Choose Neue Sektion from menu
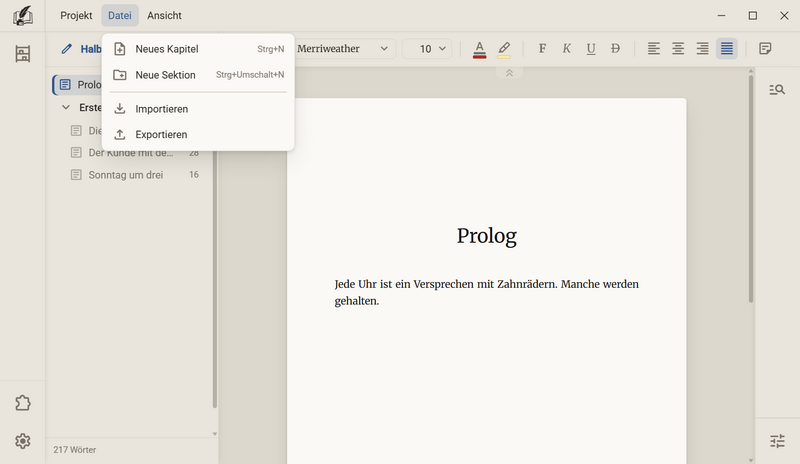This screenshot has width=800, height=464. coord(198,75)
